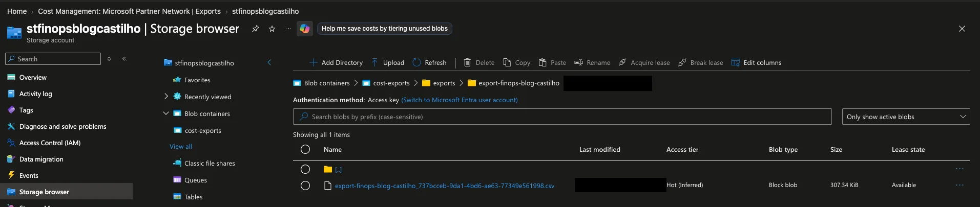Select cost-exports container in tree
980x207 pixels.
pyautogui.click(x=203, y=130)
